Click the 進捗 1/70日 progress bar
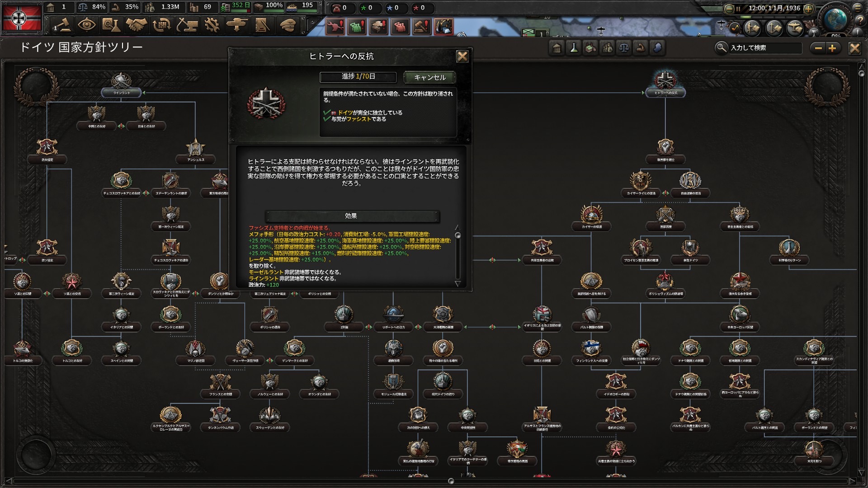The height and width of the screenshot is (488, 868). tap(358, 77)
